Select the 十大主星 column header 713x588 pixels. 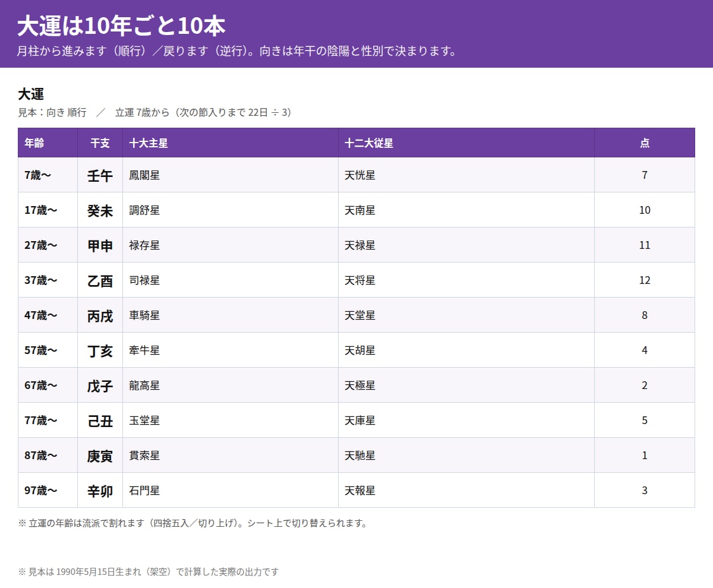coord(231,143)
